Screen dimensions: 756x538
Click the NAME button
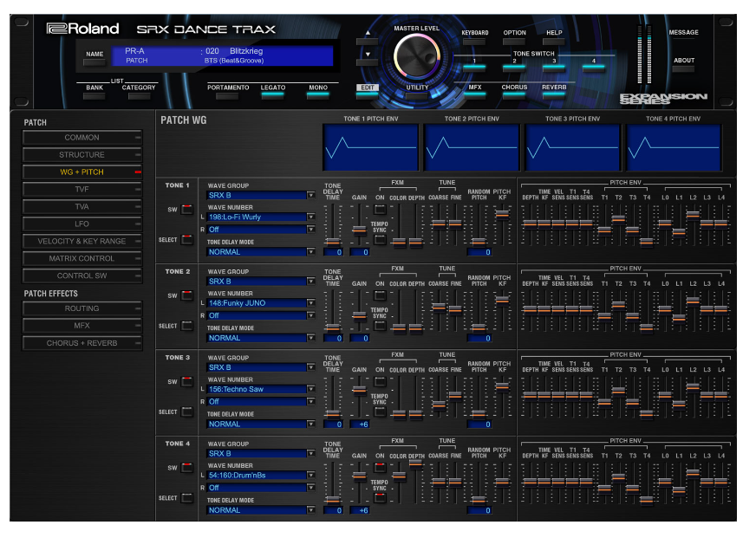click(x=94, y=62)
